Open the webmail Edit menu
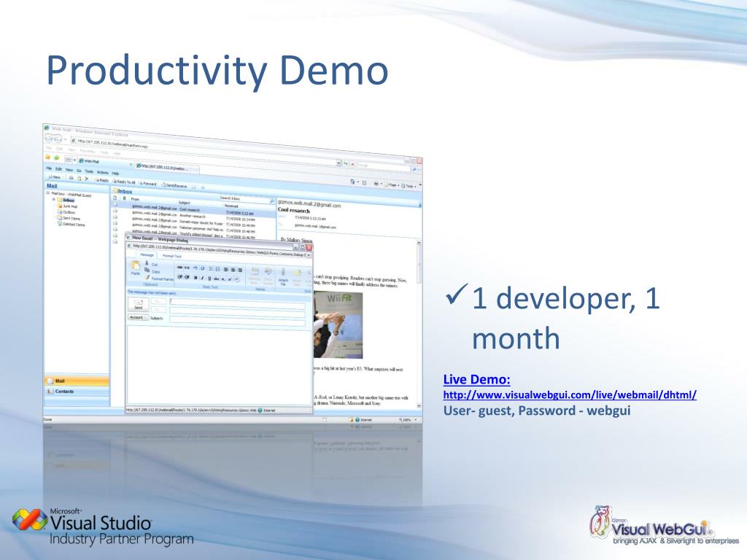 point(58,169)
